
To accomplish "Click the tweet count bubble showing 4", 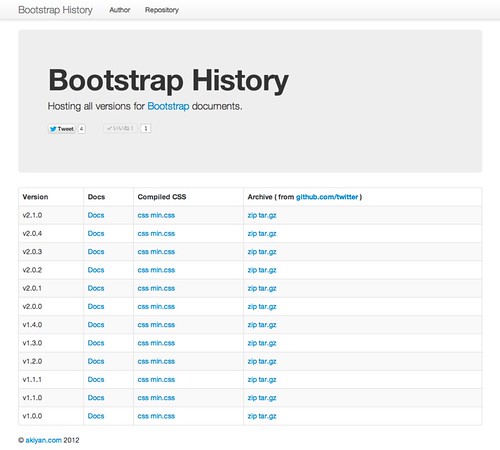I will [81, 129].
